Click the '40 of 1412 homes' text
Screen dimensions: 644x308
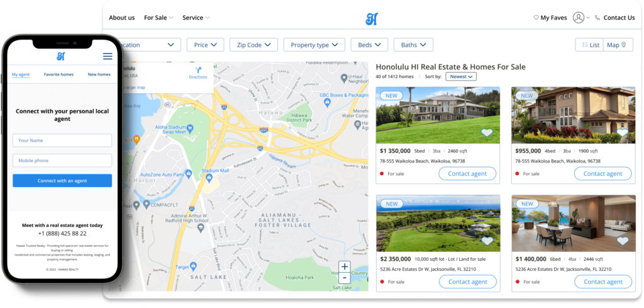point(394,76)
